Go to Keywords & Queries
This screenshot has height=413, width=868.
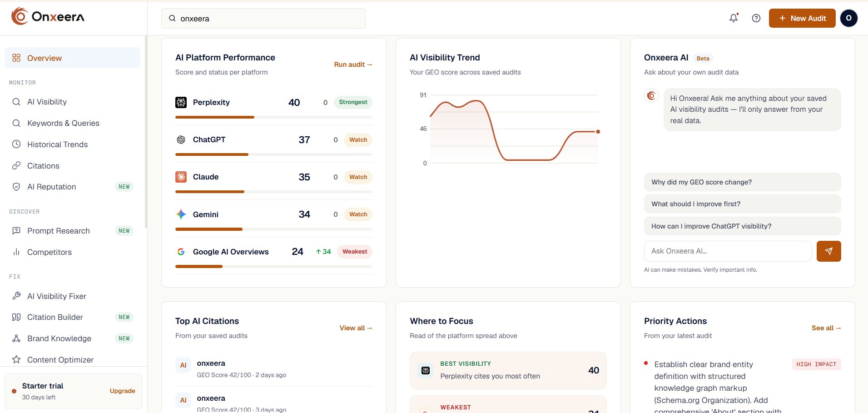click(73, 123)
